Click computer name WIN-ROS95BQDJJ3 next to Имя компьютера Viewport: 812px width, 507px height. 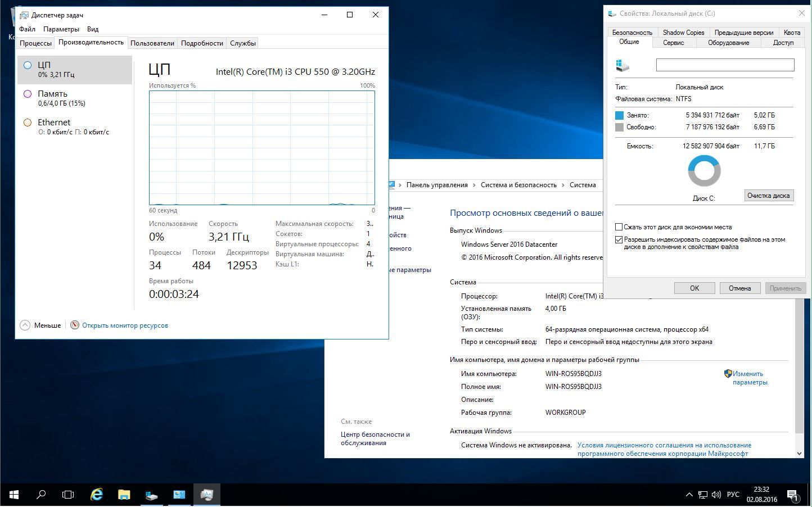tap(573, 374)
